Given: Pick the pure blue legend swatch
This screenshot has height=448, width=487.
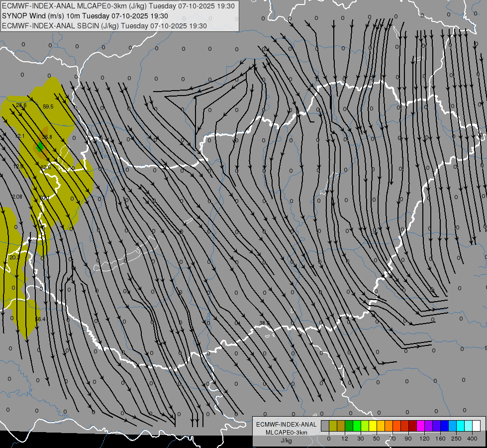Looking at the screenshot, I should [445, 426].
